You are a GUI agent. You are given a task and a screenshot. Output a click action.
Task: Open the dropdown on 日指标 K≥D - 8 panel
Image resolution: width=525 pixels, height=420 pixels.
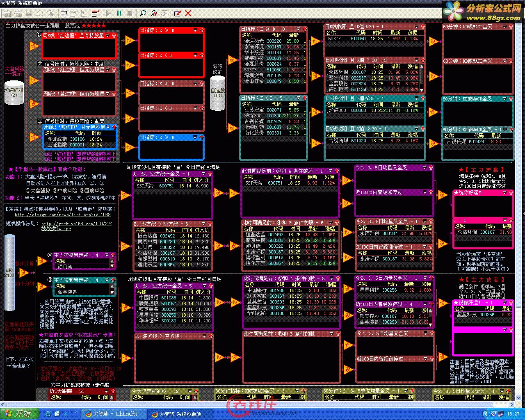298,30
